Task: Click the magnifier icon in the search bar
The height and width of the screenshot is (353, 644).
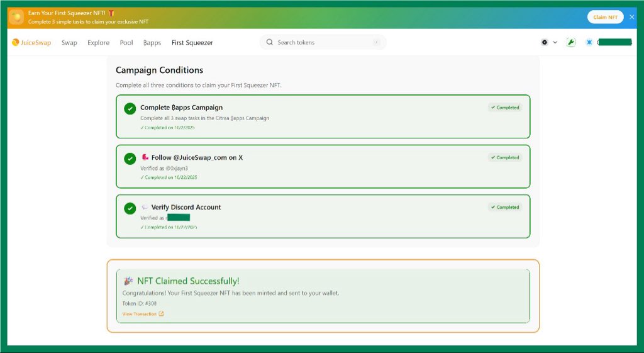Action: click(x=269, y=42)
